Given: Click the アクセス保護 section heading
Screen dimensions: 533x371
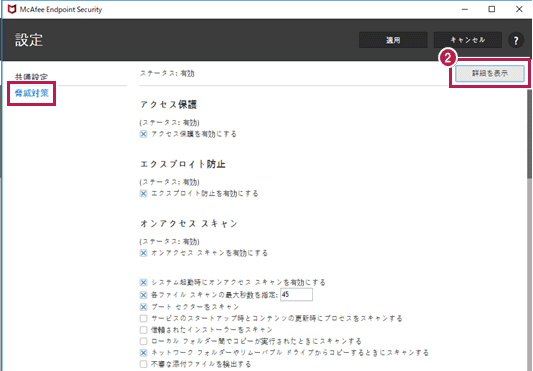Looking at the screenshot, I should pos(169,104).
